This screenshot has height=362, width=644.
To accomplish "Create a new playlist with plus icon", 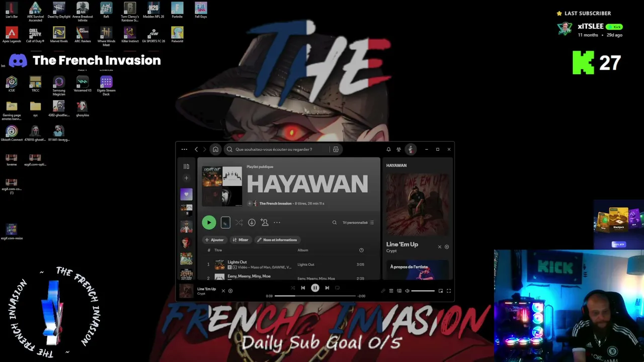I will pyautogui.click(x=186, y=178).
